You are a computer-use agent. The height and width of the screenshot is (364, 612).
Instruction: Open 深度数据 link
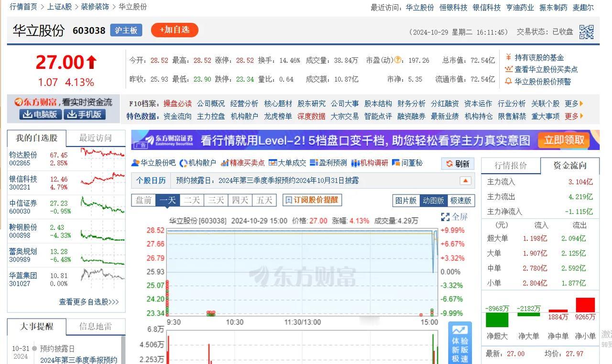click(311, 116)
